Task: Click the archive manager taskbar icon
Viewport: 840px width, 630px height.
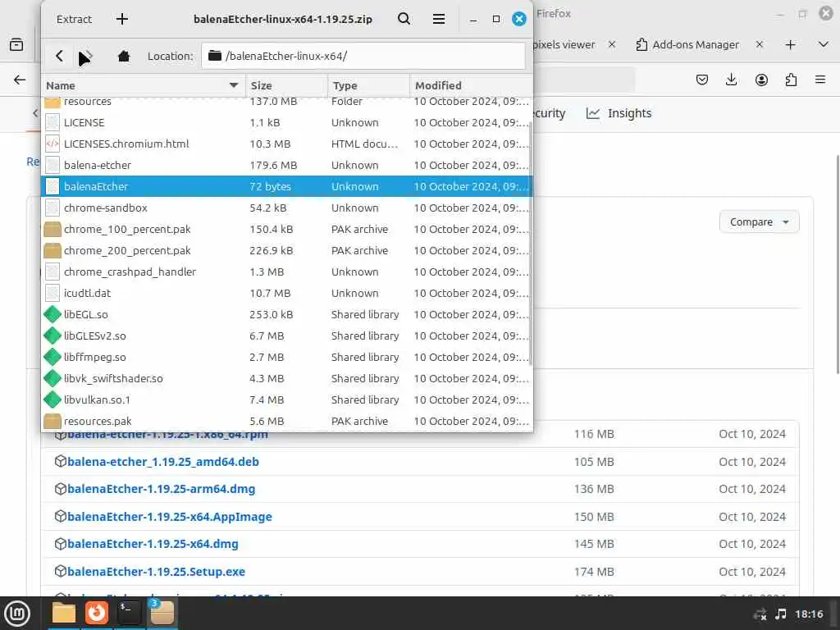Action: click(x=162, y=613)
